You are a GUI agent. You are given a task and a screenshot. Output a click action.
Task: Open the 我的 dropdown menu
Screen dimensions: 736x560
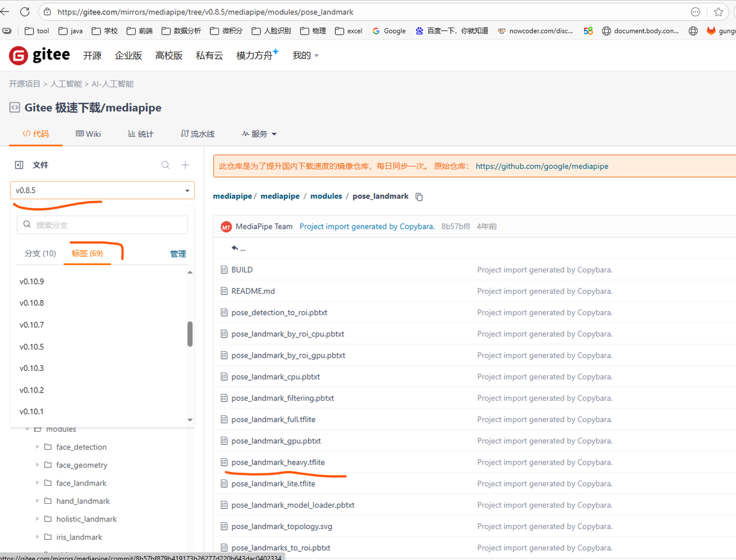click(x=305, y=55)
